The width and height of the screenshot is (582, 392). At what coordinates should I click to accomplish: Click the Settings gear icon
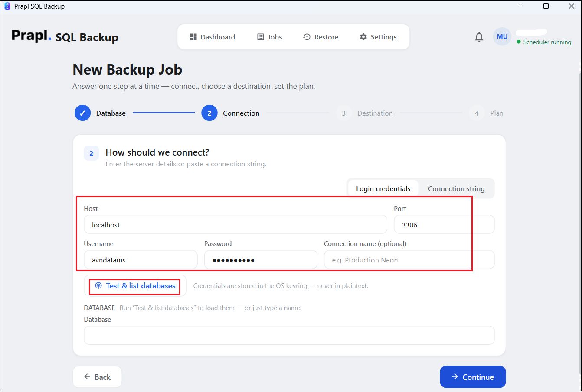pos(363,37)
